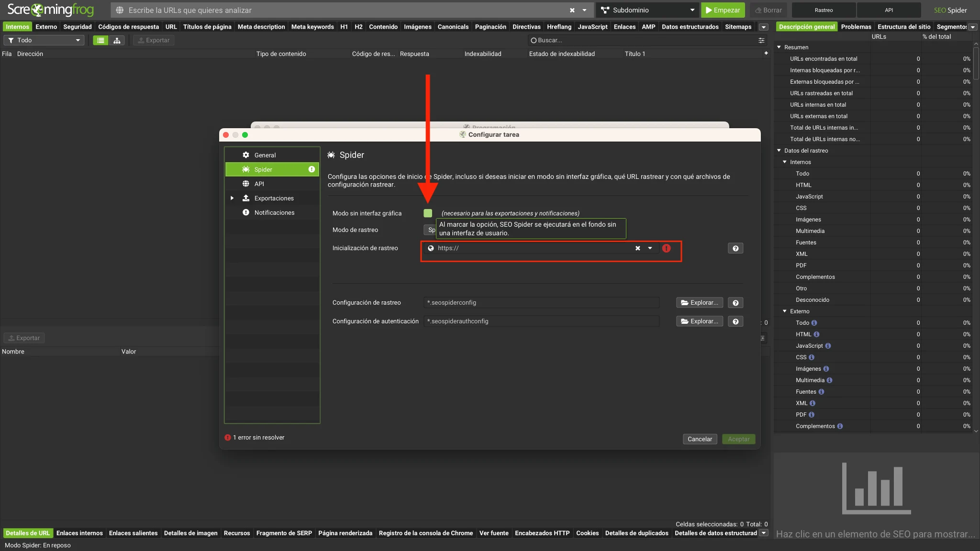Image resolution: width=980 pixels, height=551 pixels.
Task: Open the Subdominio crawl scope dropdown
Action: [648, 10]
